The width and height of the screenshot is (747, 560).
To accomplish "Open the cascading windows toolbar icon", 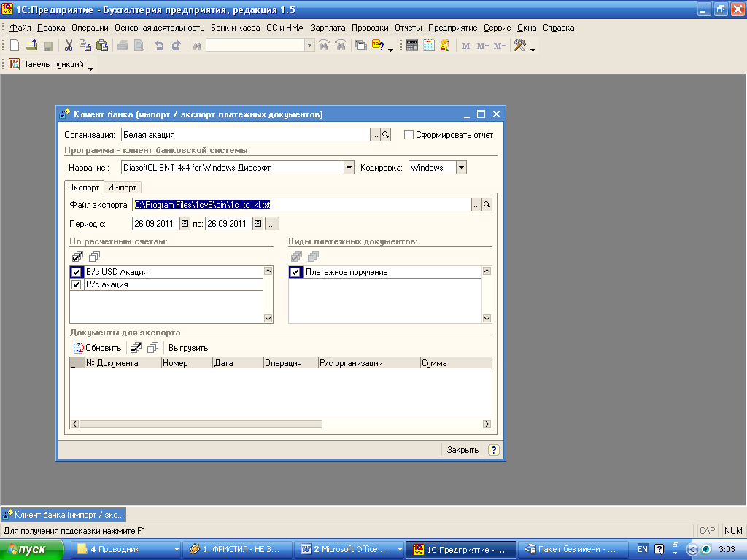I will coord(361,45).
